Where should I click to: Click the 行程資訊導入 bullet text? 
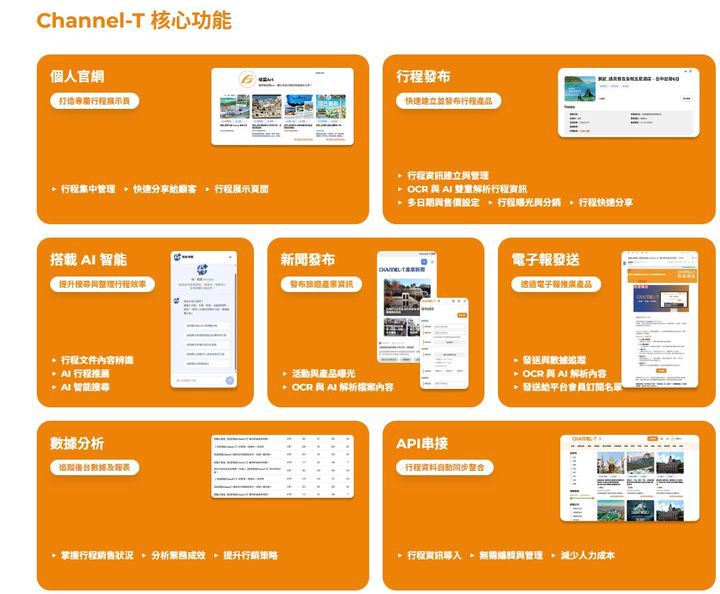tap(434, 555)
